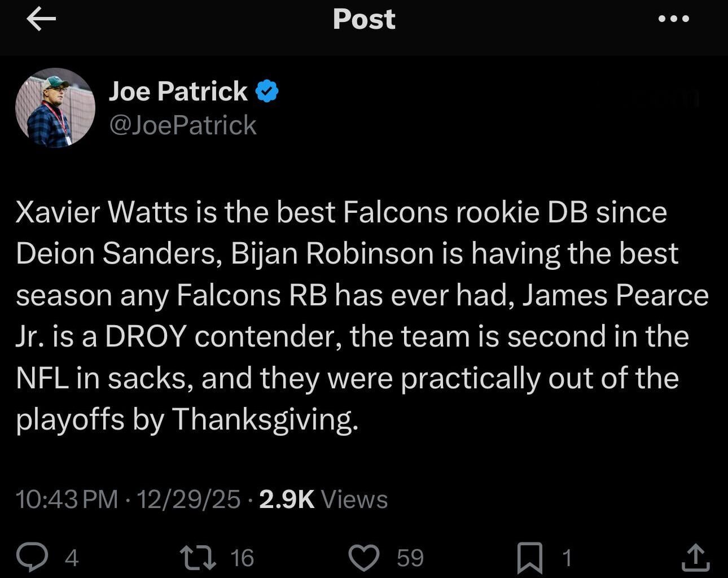Click the bookmark count of 1

click(567, 558)
